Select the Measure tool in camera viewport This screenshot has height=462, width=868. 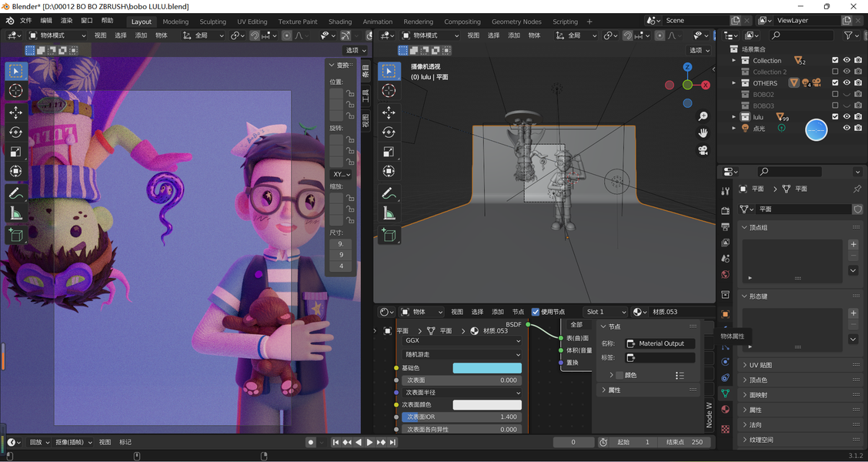389,213
